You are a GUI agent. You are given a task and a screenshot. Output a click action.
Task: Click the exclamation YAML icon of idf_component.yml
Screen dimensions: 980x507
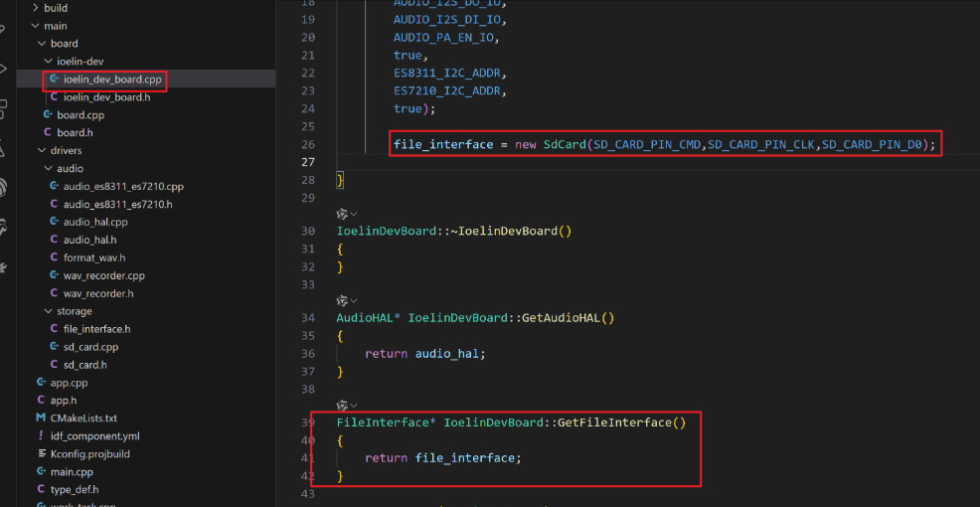[41, 435]
